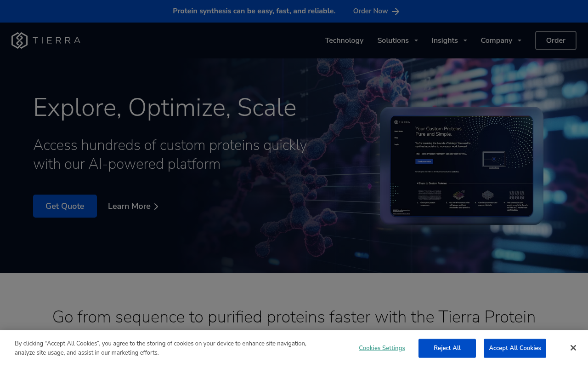Click the monitor illustration in the mockup
The width and height of the screenshot is (588, 368).
(x=494, y=160)
